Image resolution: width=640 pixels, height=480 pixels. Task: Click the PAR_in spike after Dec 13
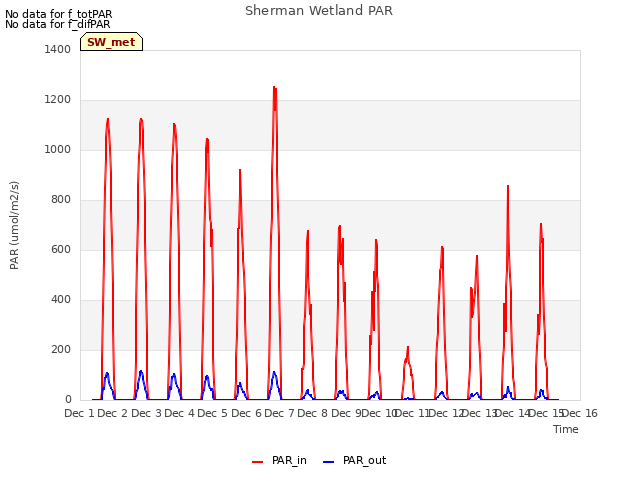tap(508, 186)
